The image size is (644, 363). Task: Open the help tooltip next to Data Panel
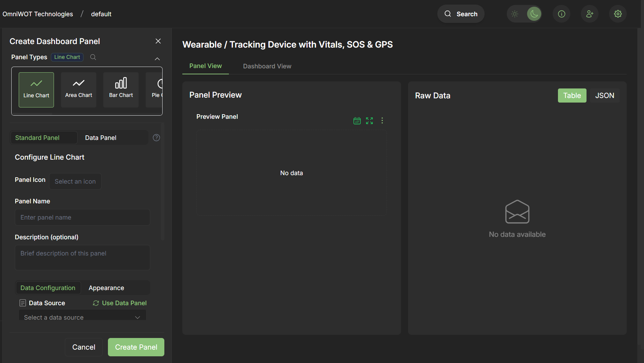click(x=156, y=137)
